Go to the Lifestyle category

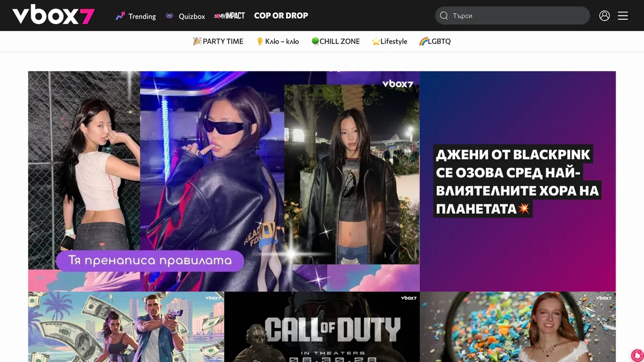390,41
